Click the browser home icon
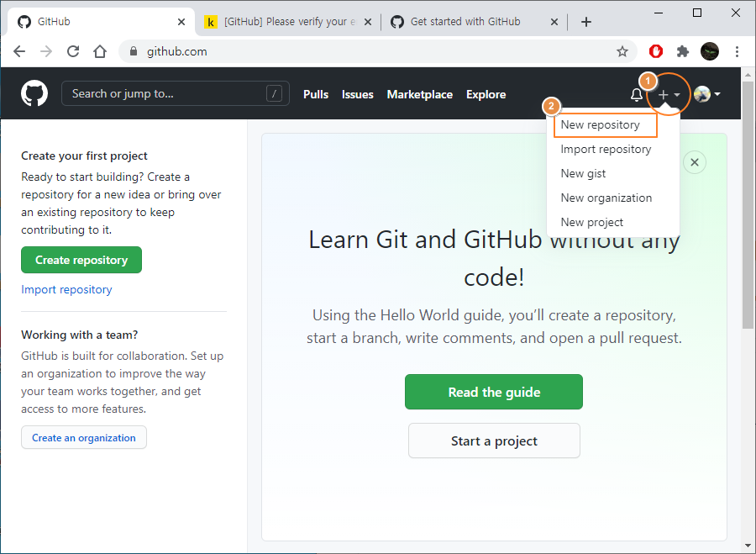Image resolution: width=756 pixels, height=554 pixels. coord(100,51)
